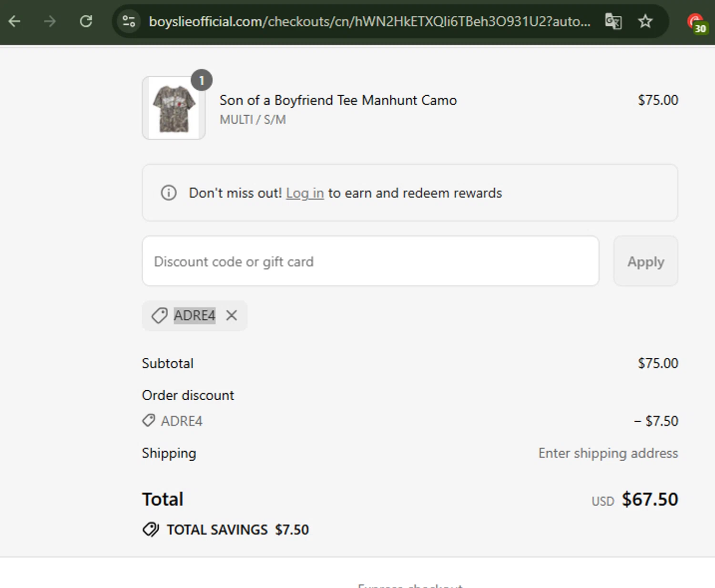Click the quantity badge showing 1
715x588 pixels.
pyautogui.click(x=202, y=81)
